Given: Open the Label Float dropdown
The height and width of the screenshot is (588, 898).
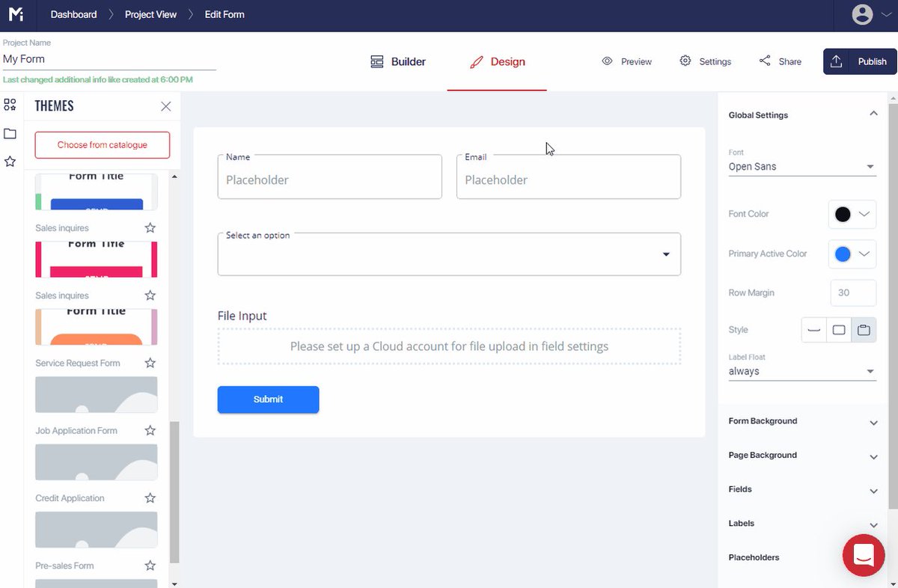Looking at the screenshot, I should [801, 371].
